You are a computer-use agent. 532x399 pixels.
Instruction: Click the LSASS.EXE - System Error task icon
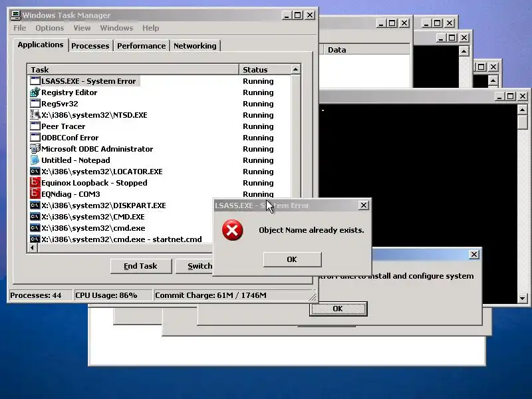(35, 81)
